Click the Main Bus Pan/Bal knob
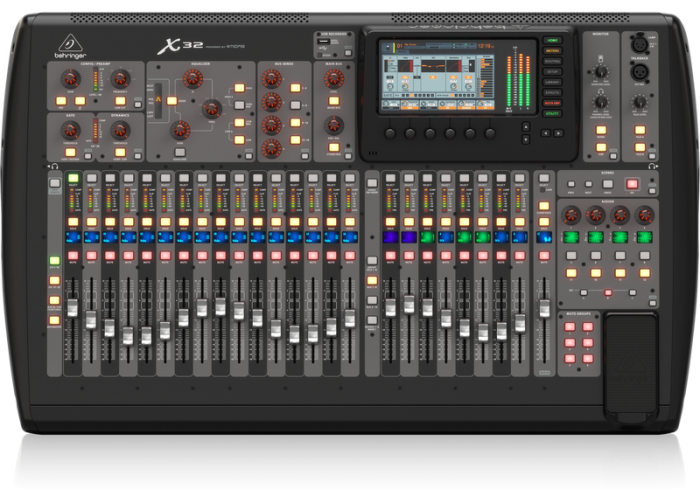The image size is (700, 500). pos(333,125)
